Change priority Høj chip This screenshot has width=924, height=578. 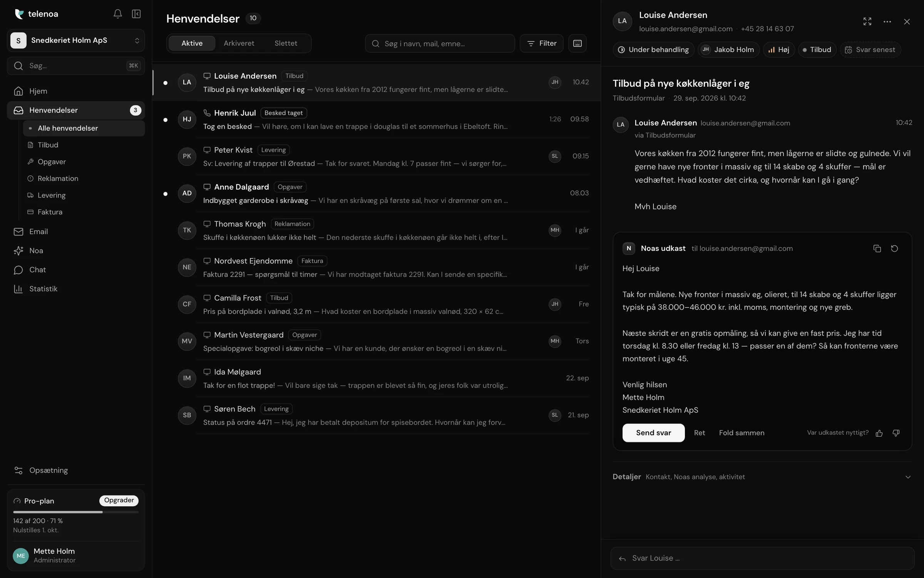tap(779, 50)
